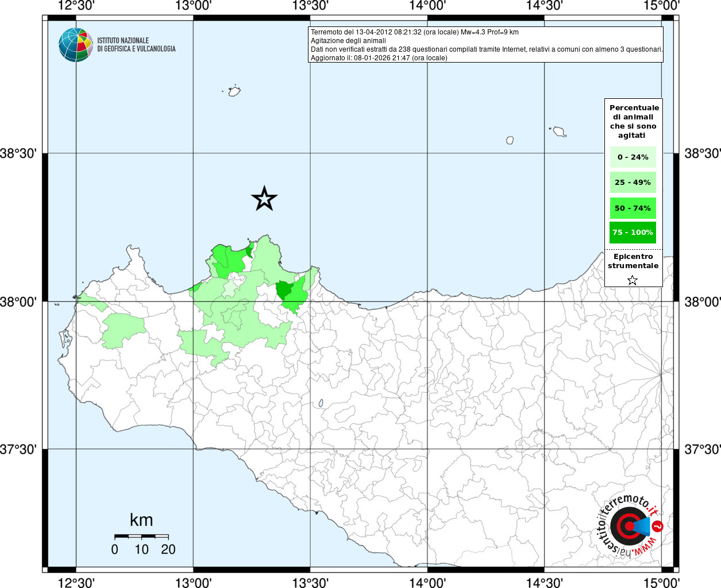Click the easternmost small island offshore
The image size is (721, 588).
coord(559,132)
